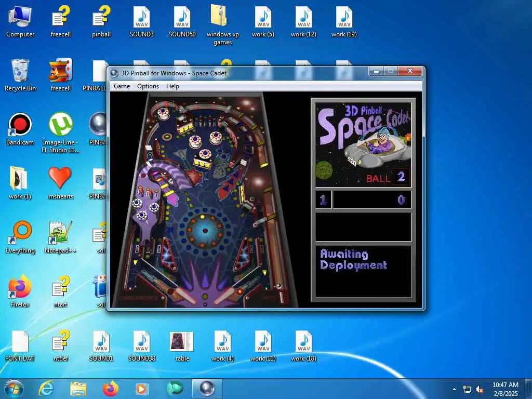Open the Options menu in 3D Pinball
Image resolution: width=532 pixels, height=399 pixels.
[x=148, y=86]
